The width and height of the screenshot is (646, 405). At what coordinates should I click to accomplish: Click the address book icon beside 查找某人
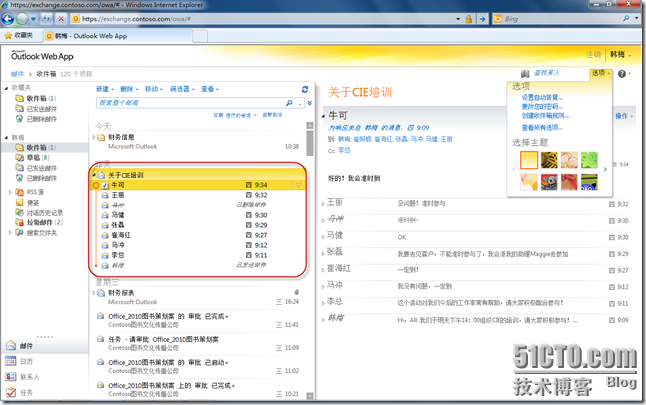525,73
